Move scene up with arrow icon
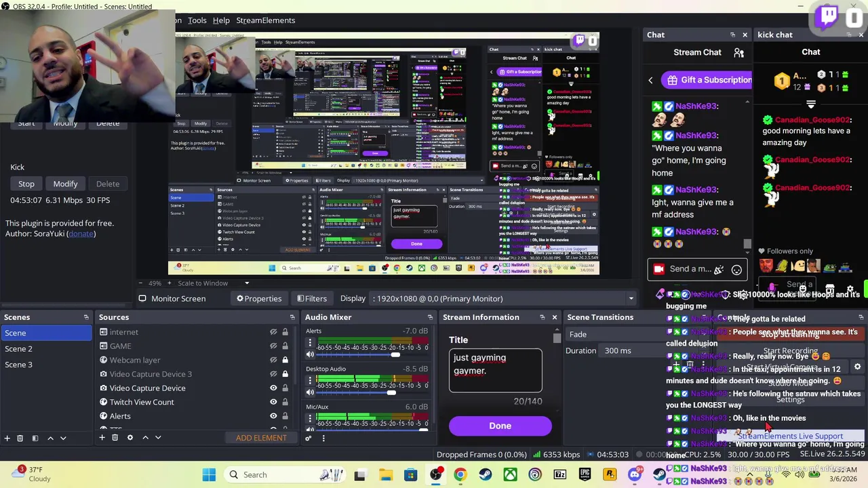This screenshot has width=868, height=488. 50,438
